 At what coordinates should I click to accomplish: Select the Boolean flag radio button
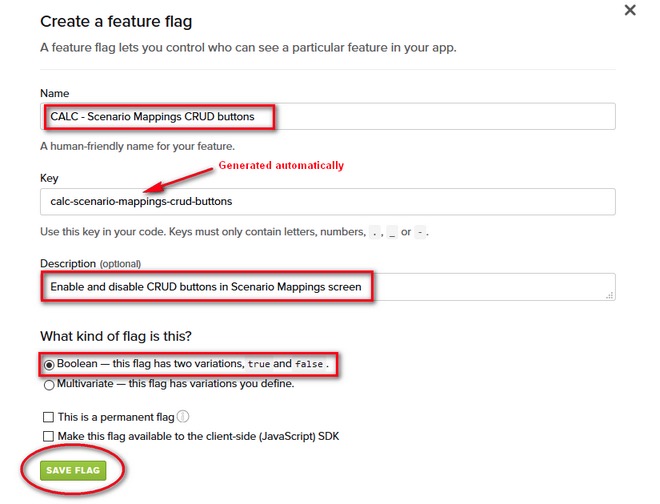49,365
